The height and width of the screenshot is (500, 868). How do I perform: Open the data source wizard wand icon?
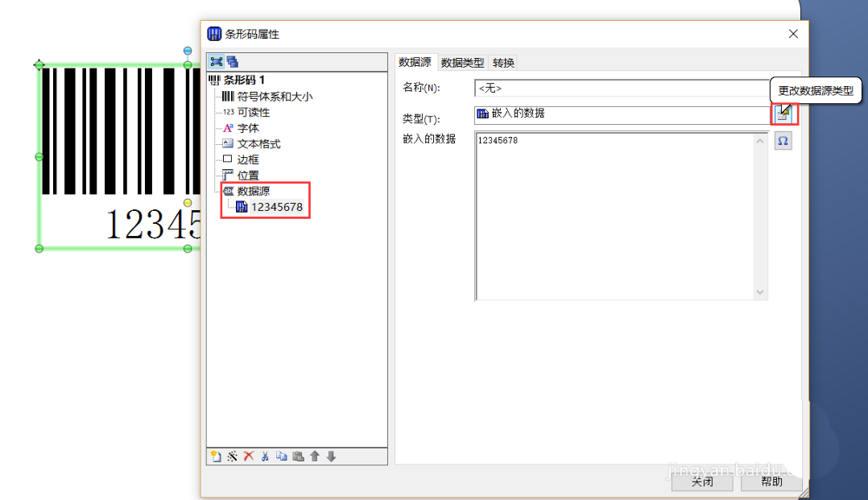click(x=233, y=457)
